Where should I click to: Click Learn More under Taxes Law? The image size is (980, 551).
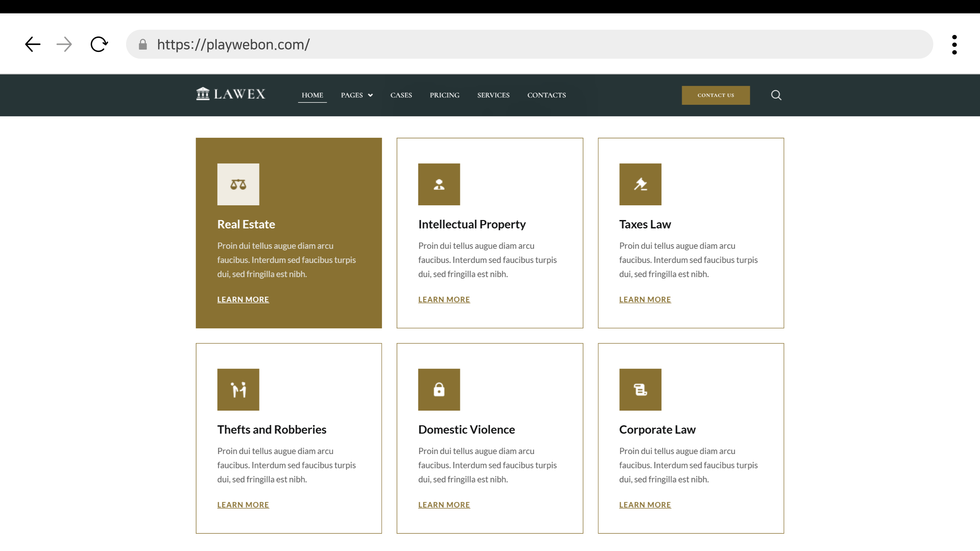click(x=645, y=300)
